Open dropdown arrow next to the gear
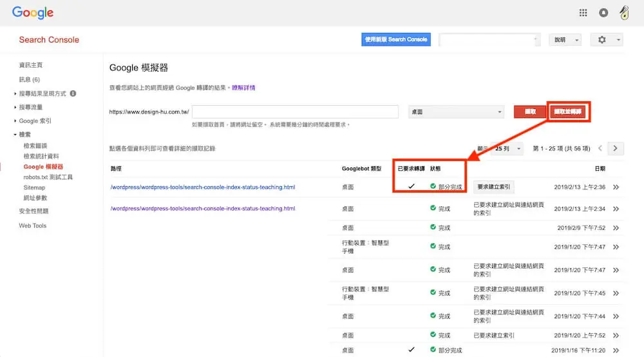Image resolution: width=644 pixels, height=357 pixels. [618, 40]
